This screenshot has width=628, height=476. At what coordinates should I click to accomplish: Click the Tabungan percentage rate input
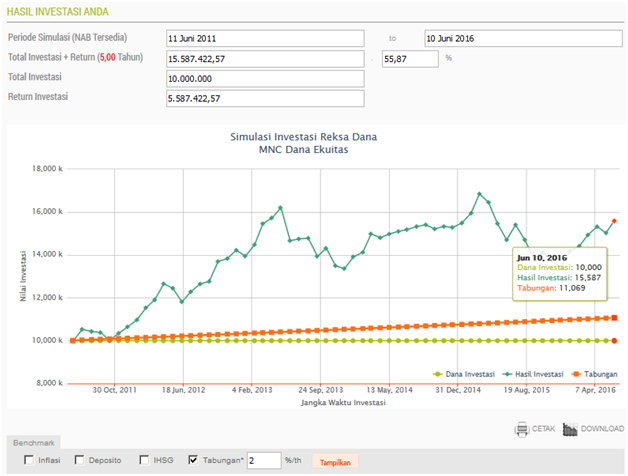click(x=263, y=460)
